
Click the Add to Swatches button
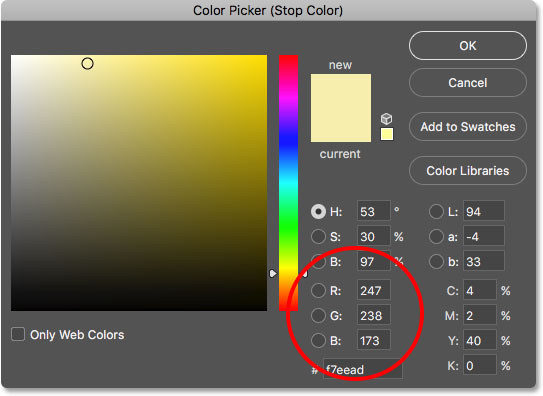tap(468, 127)
